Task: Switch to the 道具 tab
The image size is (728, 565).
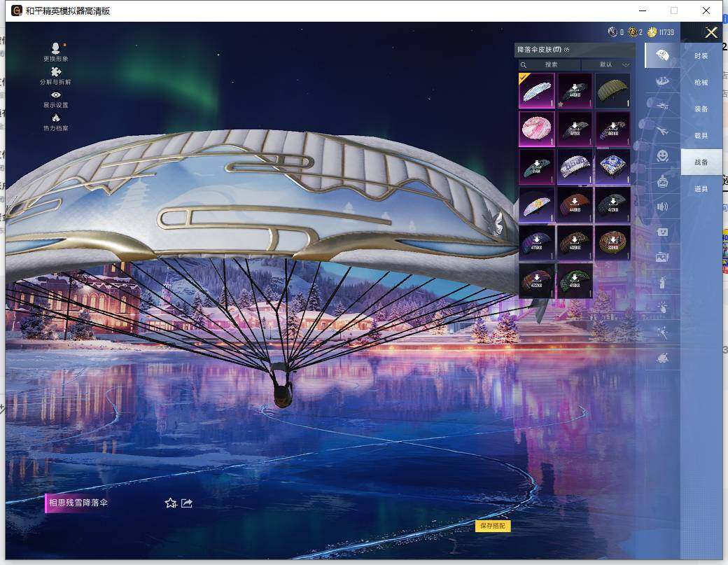Action: pos(701,188)
